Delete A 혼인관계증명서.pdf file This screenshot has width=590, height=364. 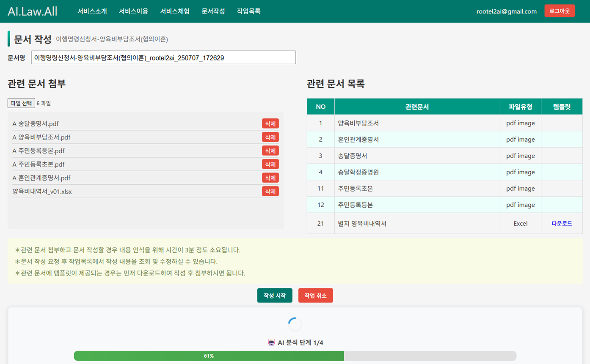pyautogui.click(x=270, y=178)
